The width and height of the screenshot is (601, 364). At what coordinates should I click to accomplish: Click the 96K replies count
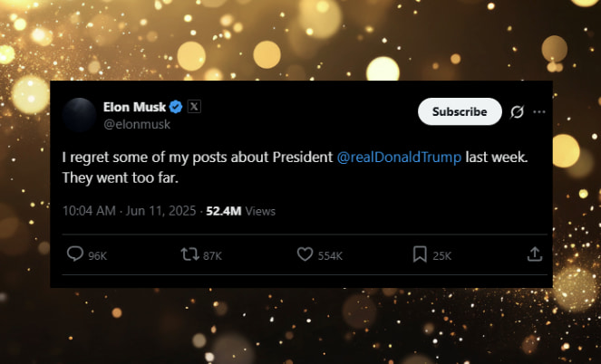98,255
